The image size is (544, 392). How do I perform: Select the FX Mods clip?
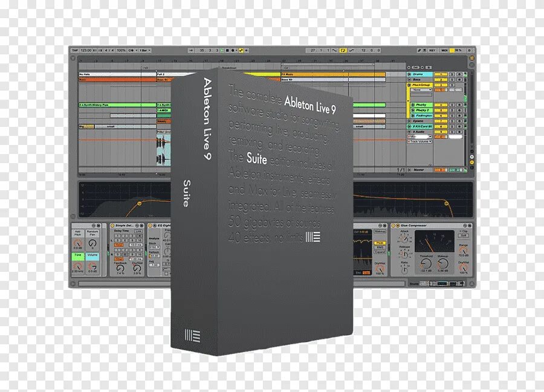332,74
